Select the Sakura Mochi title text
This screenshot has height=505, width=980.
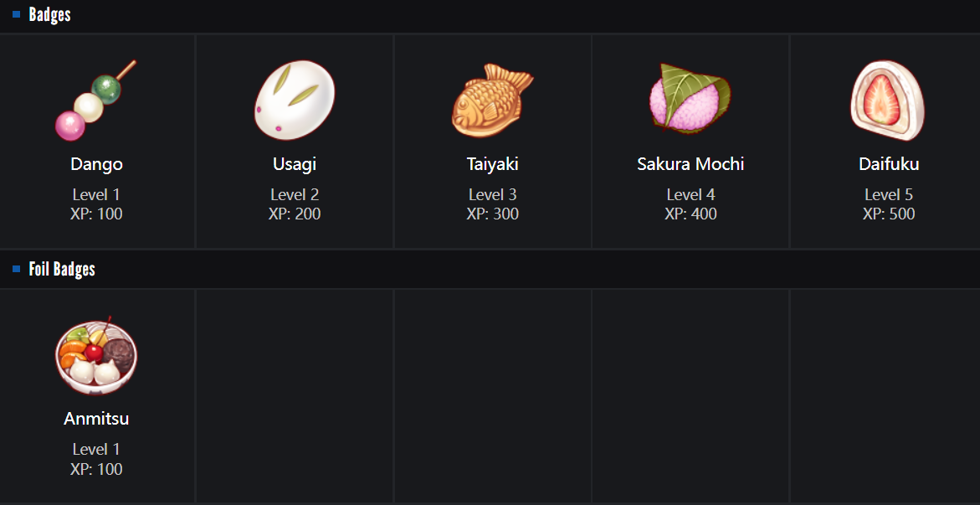coord(690,164)
